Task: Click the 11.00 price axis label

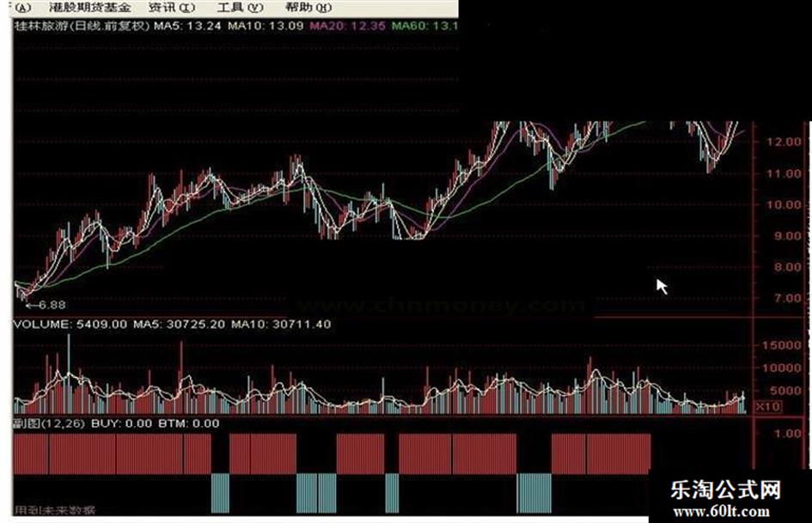Action: (784, 173)
